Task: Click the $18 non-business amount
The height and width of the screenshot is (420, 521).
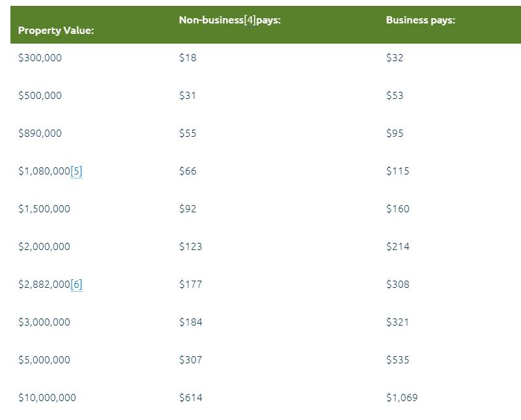Action: (188, 58)
